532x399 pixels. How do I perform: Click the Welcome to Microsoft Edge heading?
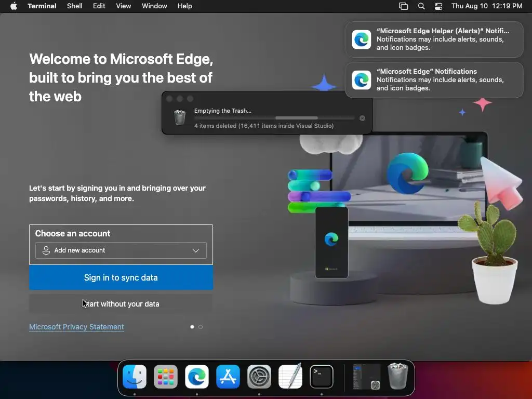(121, 78)
